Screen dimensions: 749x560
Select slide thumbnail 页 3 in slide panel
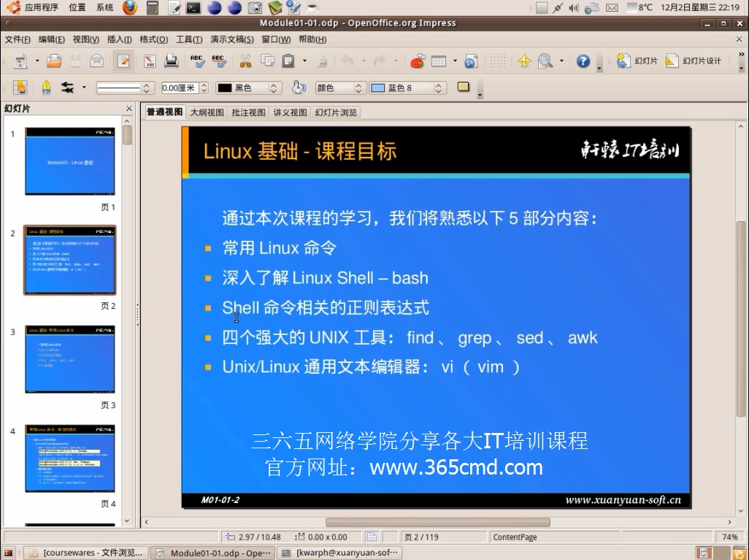tap(69, 358)
